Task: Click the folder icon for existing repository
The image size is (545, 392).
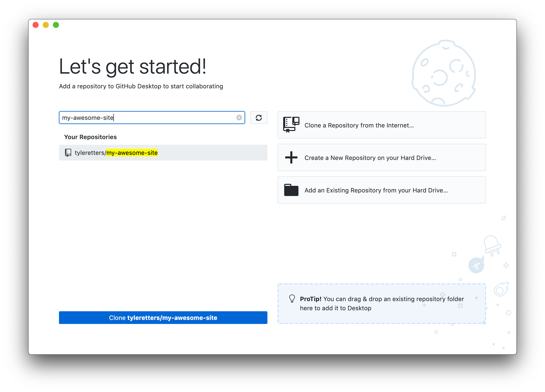Action: point(291,190)
